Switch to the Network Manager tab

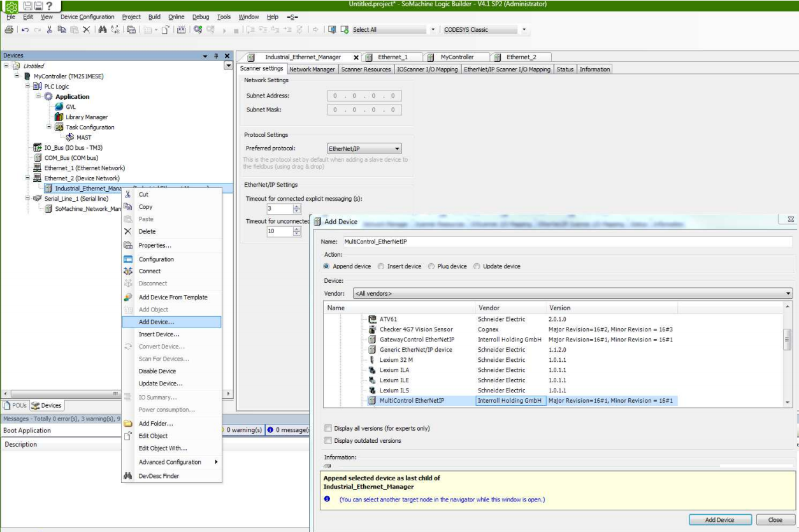[312, 69]
